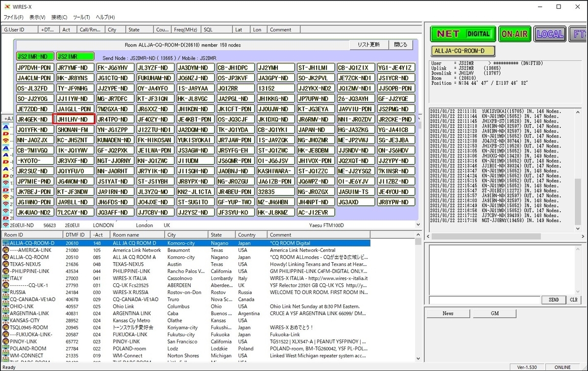Click ALLJA-CQ-ROOM room row icon

coord(5,257)
